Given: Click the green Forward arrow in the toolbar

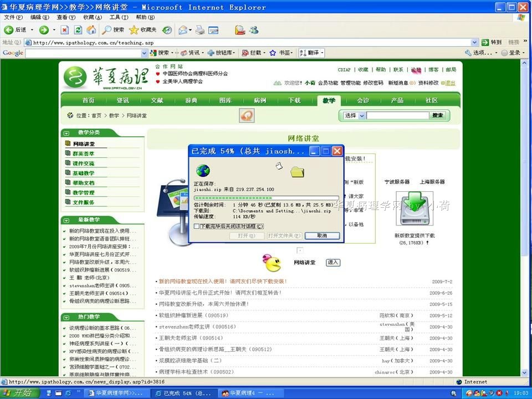Looking at the screenshot, I should pos(44,30).
